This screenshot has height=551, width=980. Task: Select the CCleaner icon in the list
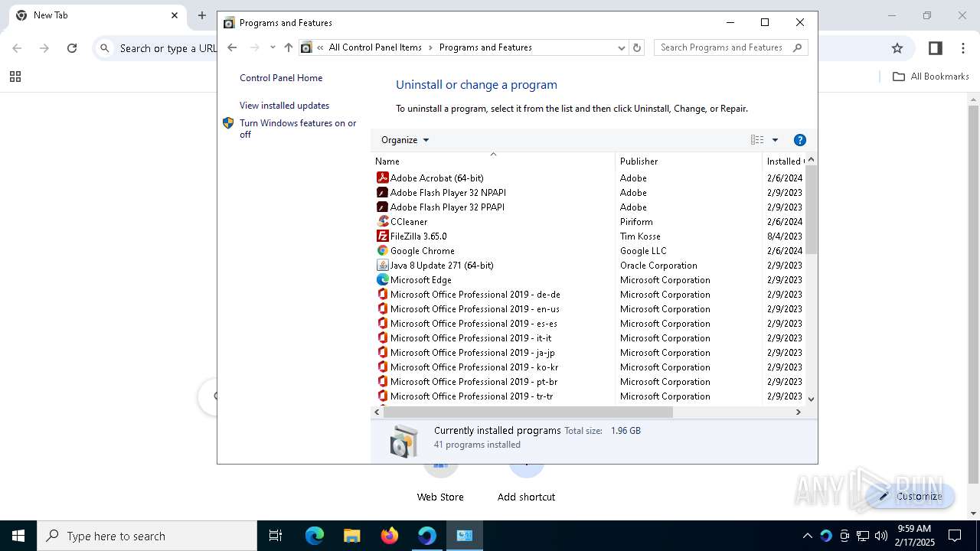pos(383,221)
